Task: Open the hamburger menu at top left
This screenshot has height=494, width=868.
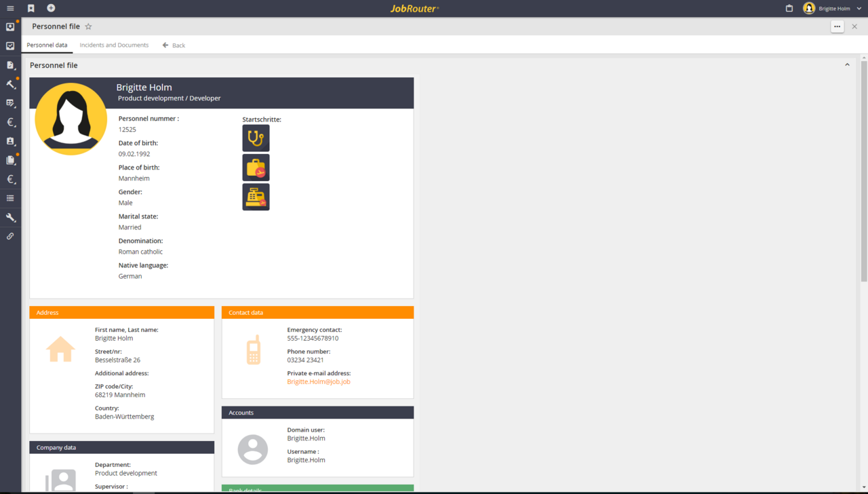Action: [9, 8]
